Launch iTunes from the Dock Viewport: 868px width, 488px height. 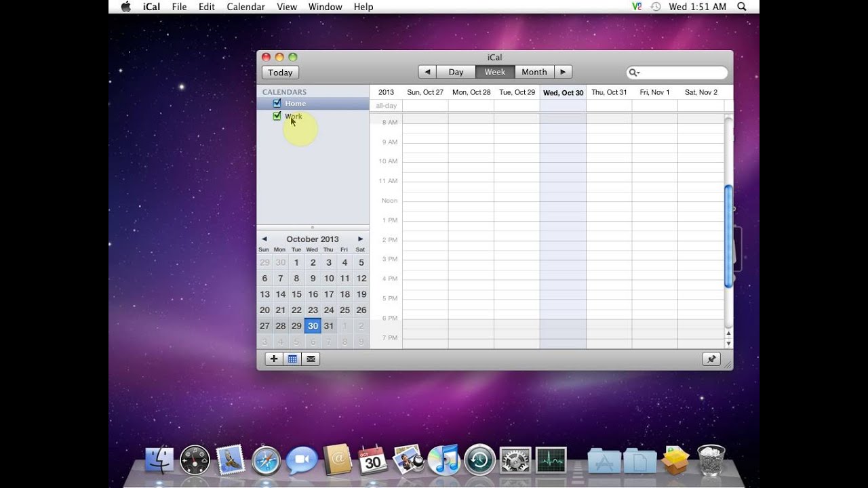point(444,460)
